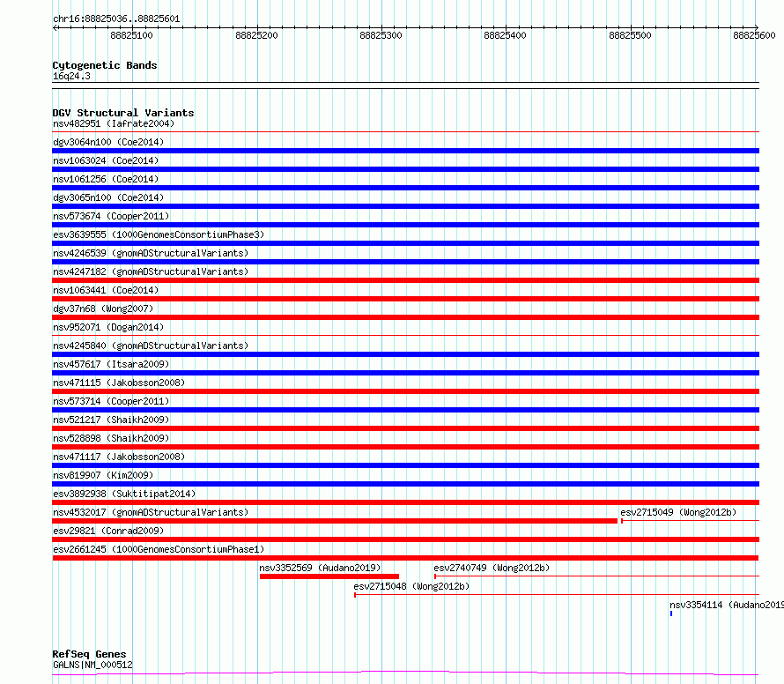
Task: Open variant esv2740749 (Wong2012b)
Action: coord(492,568)
